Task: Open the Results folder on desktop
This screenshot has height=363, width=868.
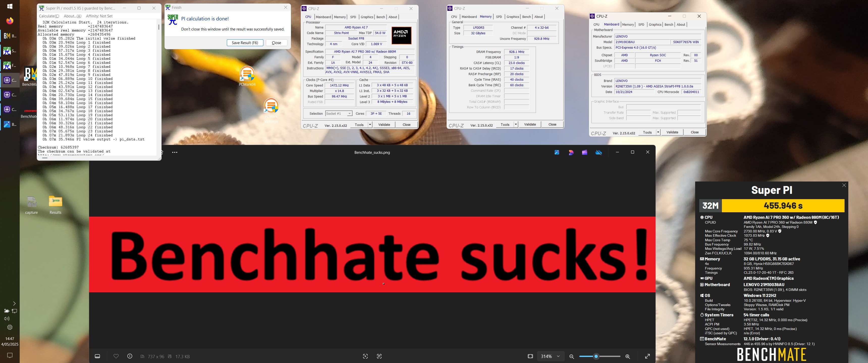Action: pos(56,205)
